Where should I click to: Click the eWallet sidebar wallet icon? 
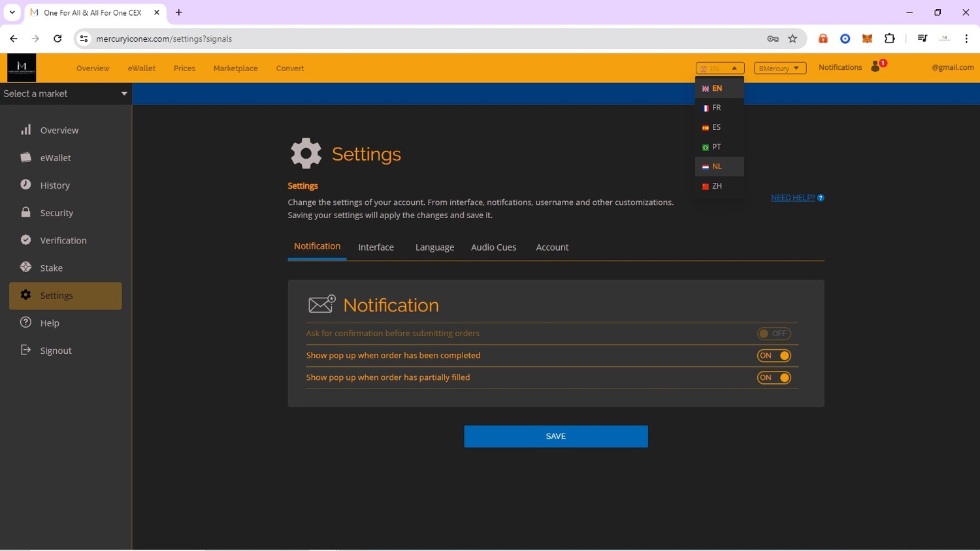[x=25, y=157]
